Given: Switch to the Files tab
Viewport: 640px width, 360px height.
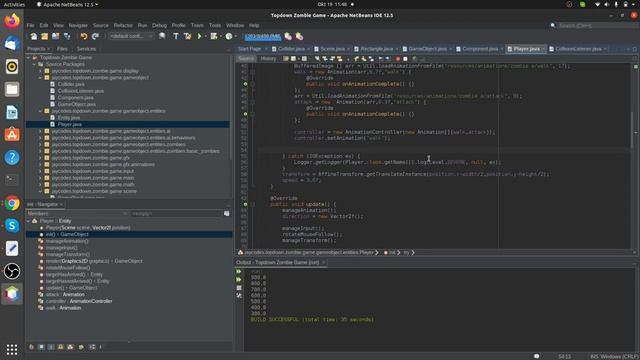Looking at the screenshot, I should coord(62,49).
